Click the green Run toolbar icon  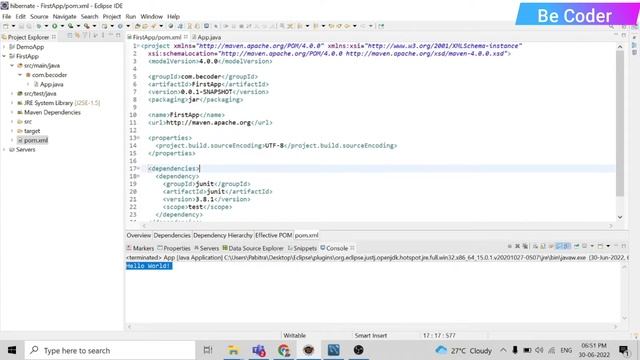[x=54, y=26]
